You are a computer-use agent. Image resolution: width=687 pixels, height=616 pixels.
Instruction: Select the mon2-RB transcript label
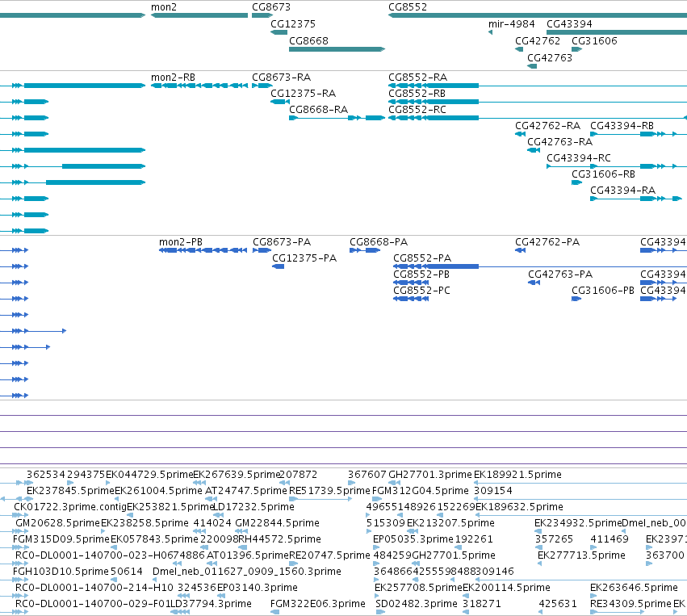[x=173, y=78]
